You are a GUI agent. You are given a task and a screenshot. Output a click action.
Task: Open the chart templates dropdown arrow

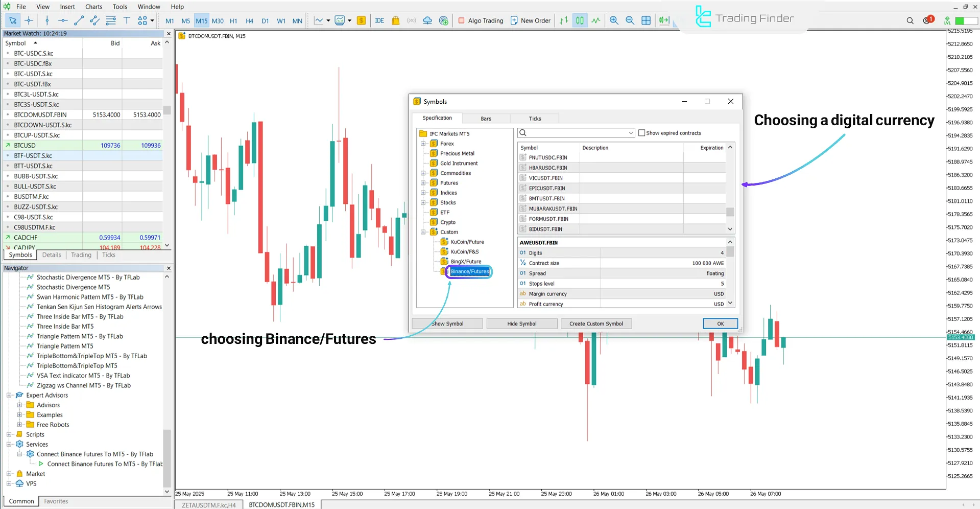tap(349, 21)
